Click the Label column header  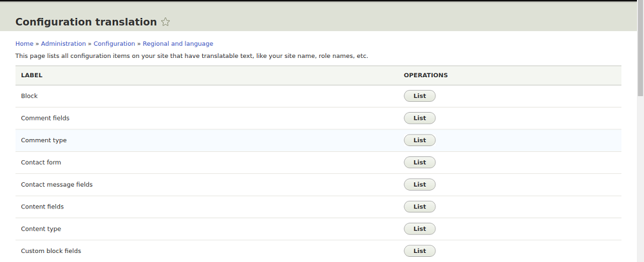(x=32, y=75)
